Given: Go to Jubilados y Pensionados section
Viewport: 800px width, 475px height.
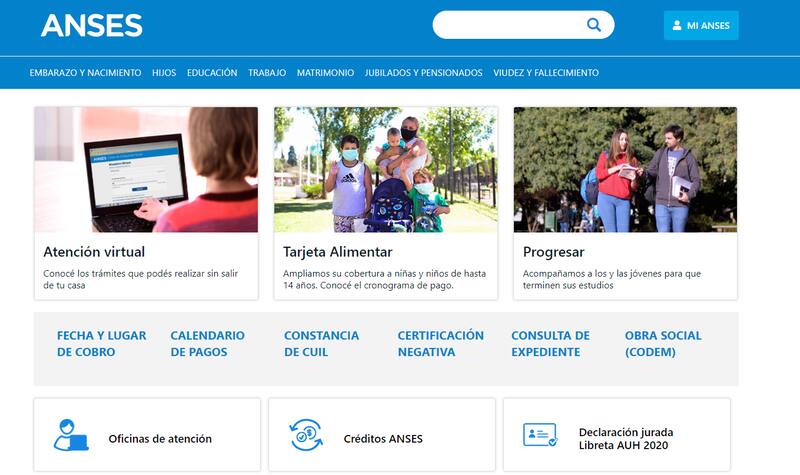Looking at the screenshot, I should tap(423, 73).
